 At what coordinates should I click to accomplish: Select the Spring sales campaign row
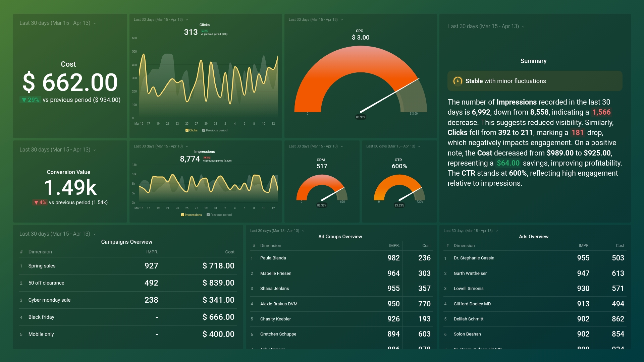point(42,265)
